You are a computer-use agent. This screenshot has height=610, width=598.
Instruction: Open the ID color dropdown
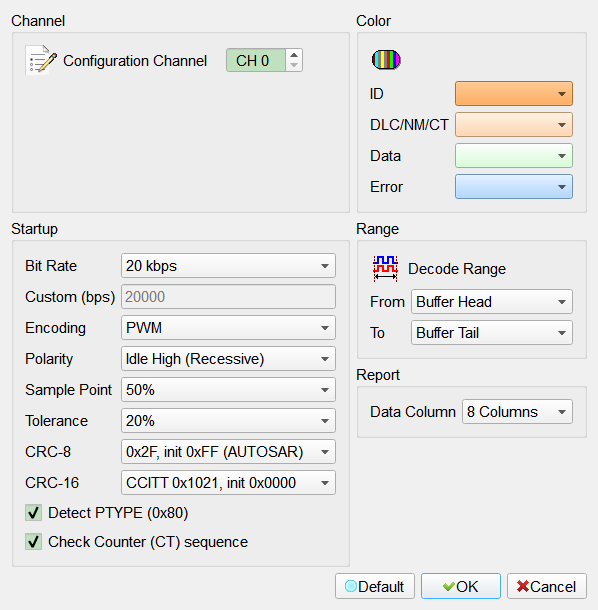coord(514,93)
